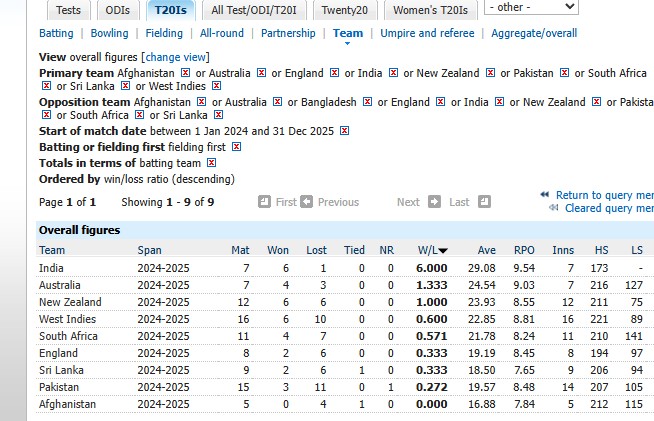
Task: Select the Team records section
Action: (348, 33)
